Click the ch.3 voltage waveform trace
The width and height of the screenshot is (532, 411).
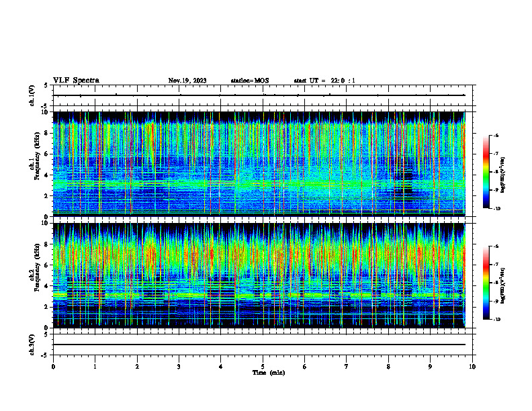259,345
